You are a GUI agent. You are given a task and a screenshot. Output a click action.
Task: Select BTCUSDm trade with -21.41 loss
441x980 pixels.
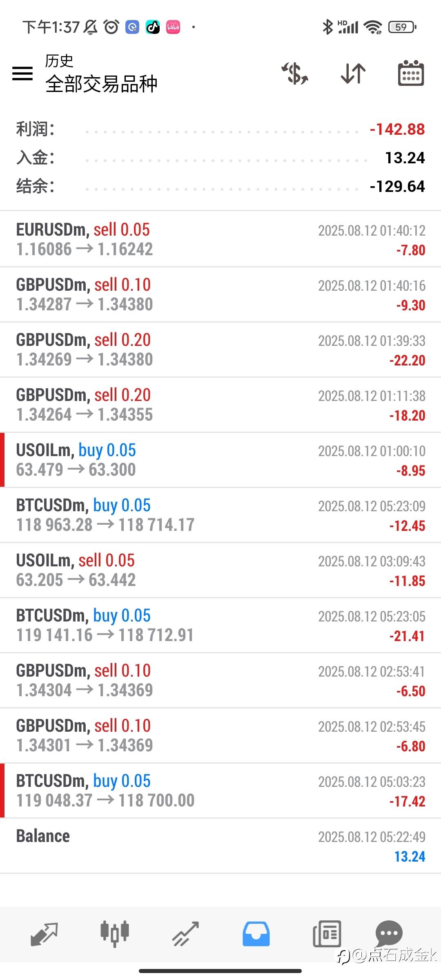point(220,625)
